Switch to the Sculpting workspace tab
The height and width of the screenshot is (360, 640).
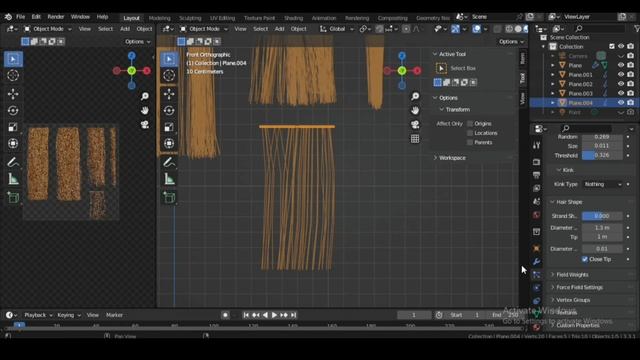point(190,18)
